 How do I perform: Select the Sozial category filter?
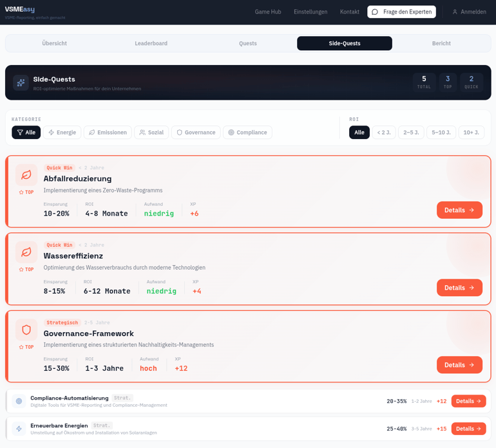click(151, 133)
